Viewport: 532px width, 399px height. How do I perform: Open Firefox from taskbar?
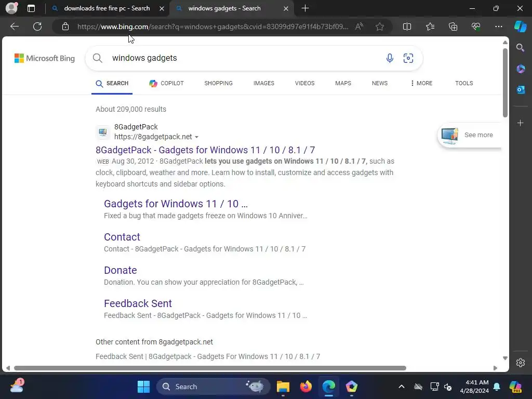pyautogui.click(x=305, y=387)
